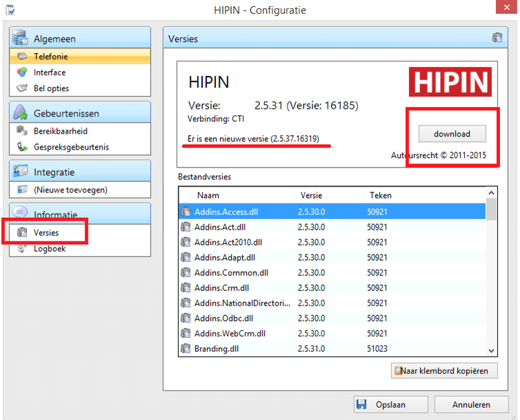This screenshot has width=520, height=420.
Task: Sort file list by Versie column
Action: [330, 195]
